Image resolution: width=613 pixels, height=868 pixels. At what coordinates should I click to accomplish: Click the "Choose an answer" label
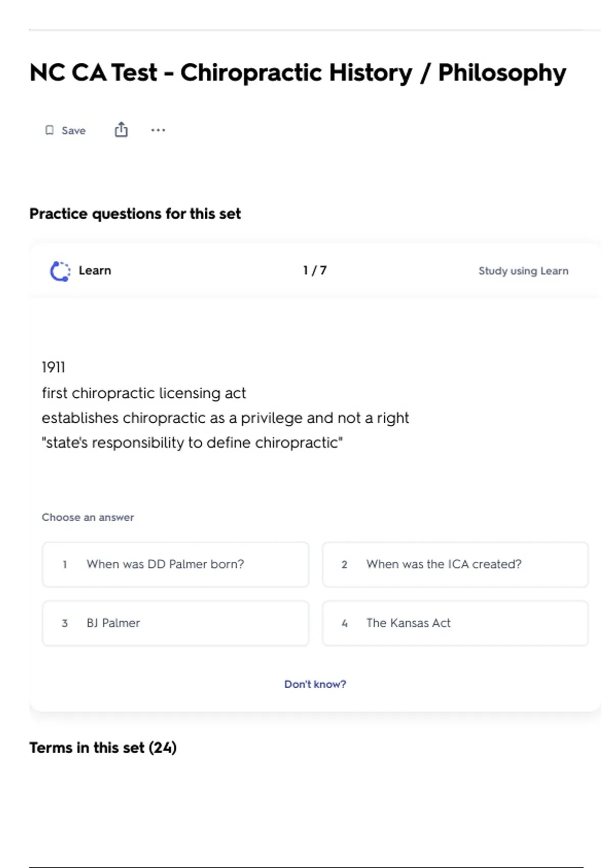click(88, 517)
